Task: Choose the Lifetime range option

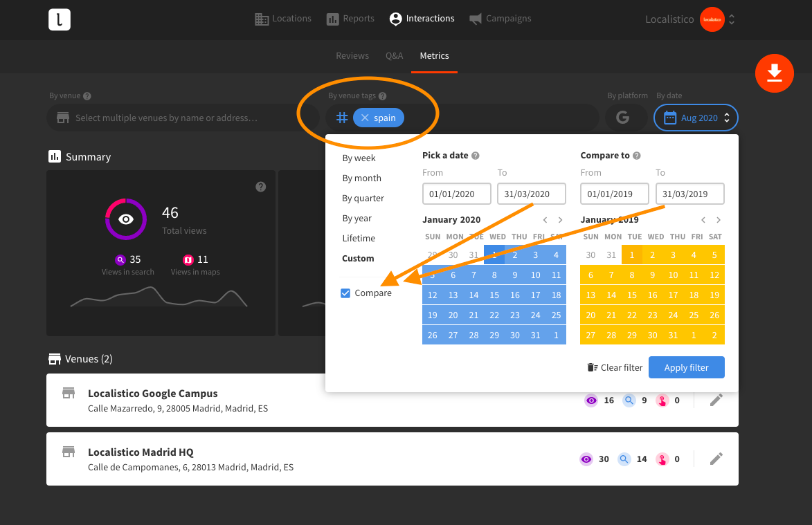Action: coord(359,239)
